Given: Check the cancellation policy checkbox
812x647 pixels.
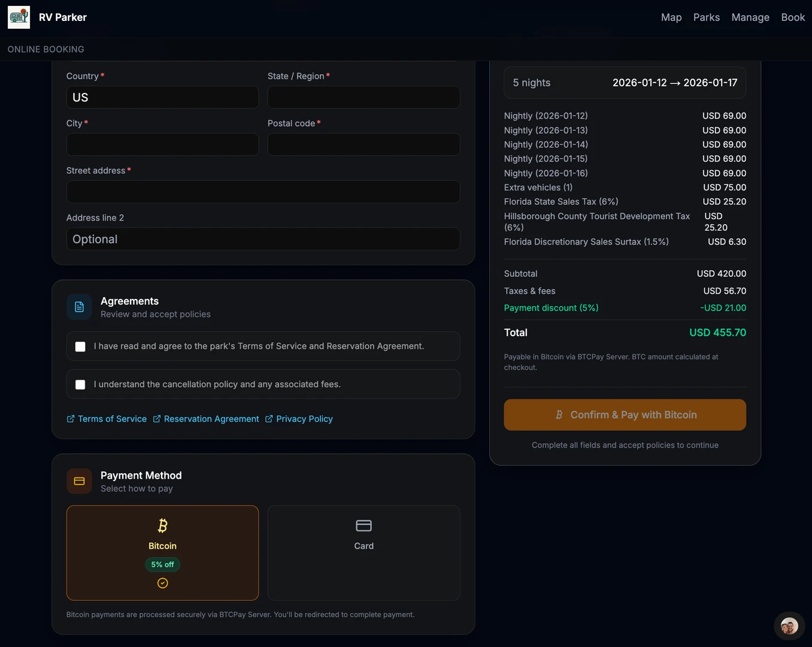Looking at the screenshot, I should pyautogui.click(x=80, y=385).
